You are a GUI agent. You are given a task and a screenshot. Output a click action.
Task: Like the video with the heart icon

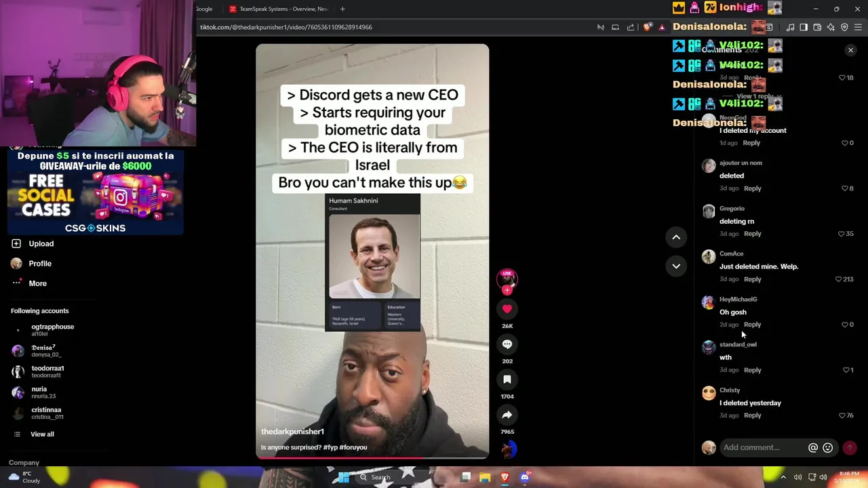tap(507, 309)
